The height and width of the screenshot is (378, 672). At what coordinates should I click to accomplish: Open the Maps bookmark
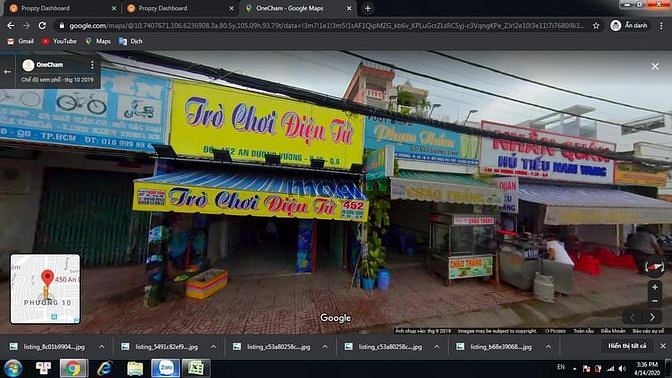click(x=98, y=41)
